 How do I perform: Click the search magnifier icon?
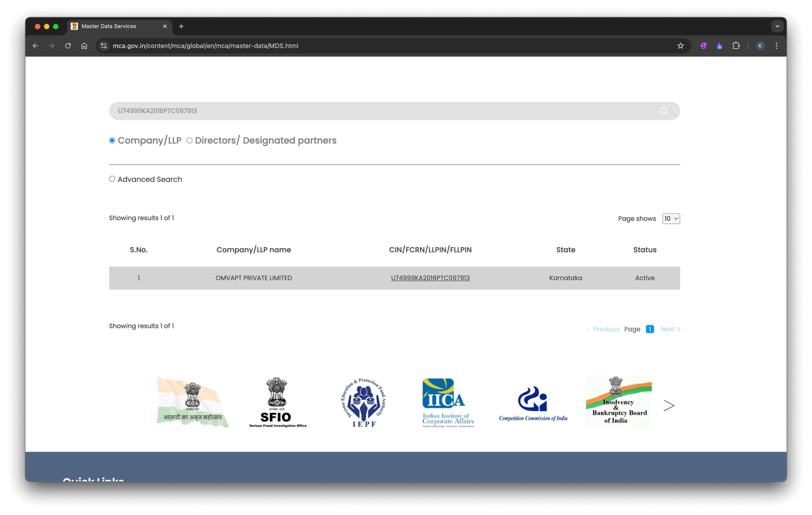[x=664, y=111]
